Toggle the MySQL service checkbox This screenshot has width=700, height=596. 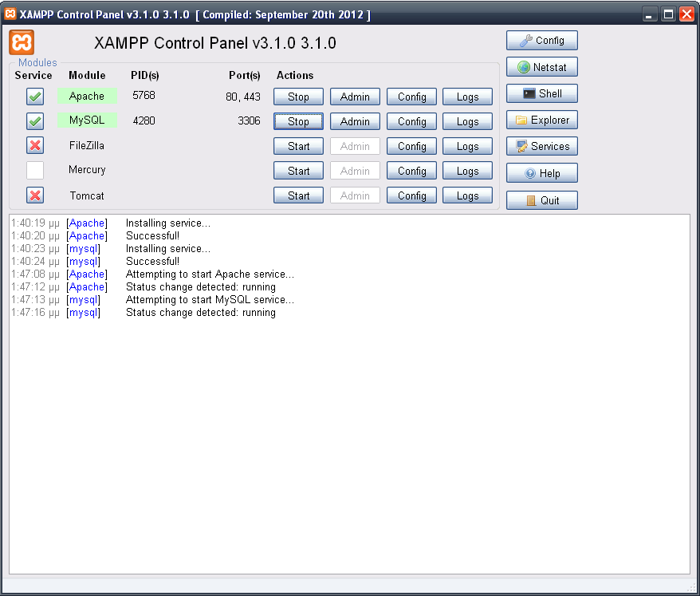click(x=35, y=121)
